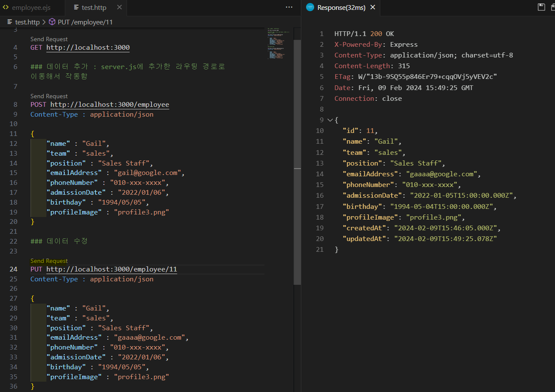This screenshot has height=392, width=555.
Task: Click "id": 11 in the response
Action: (x=360, y=131)
